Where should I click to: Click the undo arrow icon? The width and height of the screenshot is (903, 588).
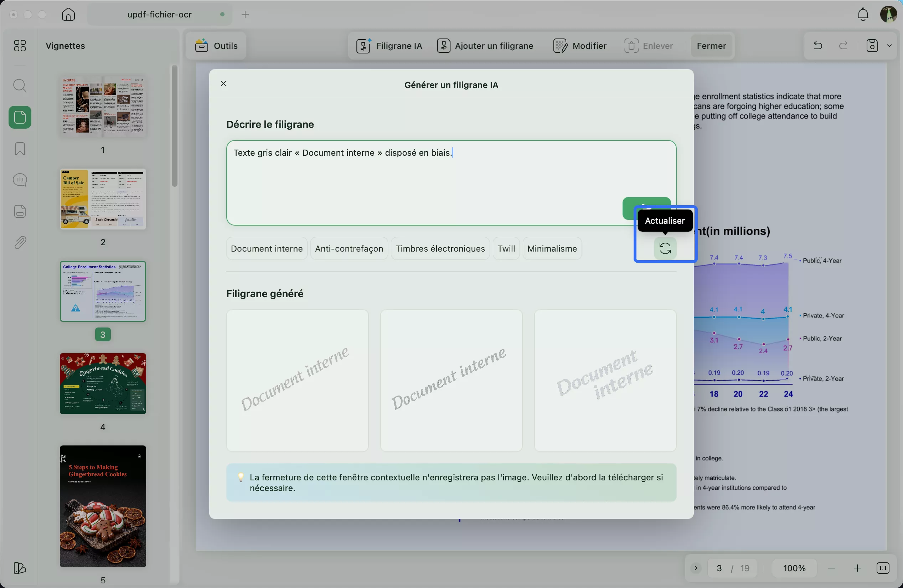[x=817, y=46]
